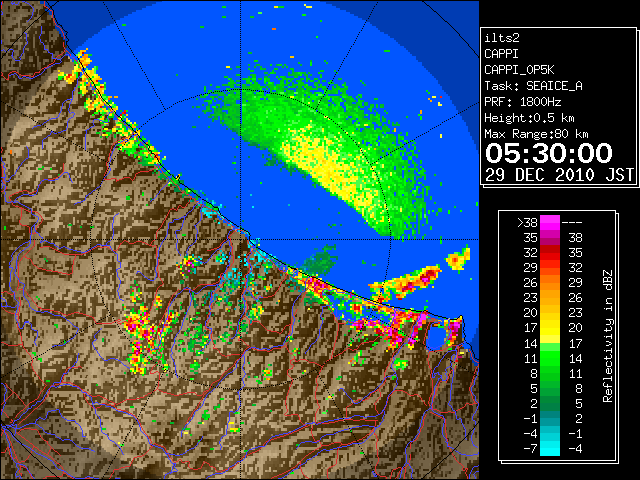Click the large yellow echo core over the sea

pos(331,167)
